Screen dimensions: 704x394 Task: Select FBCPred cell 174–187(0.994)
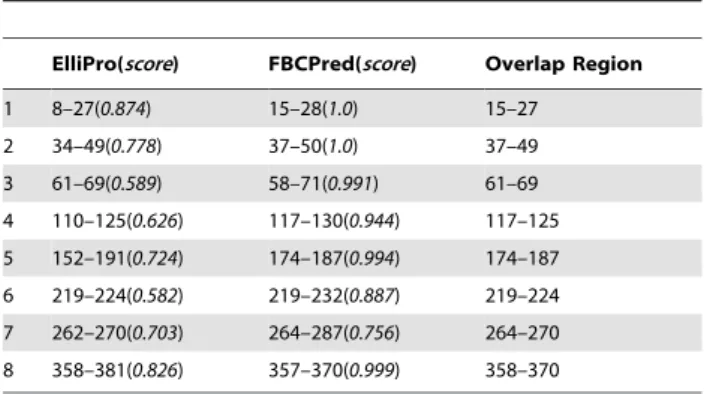pyautogui.click(x=334, y=258)
